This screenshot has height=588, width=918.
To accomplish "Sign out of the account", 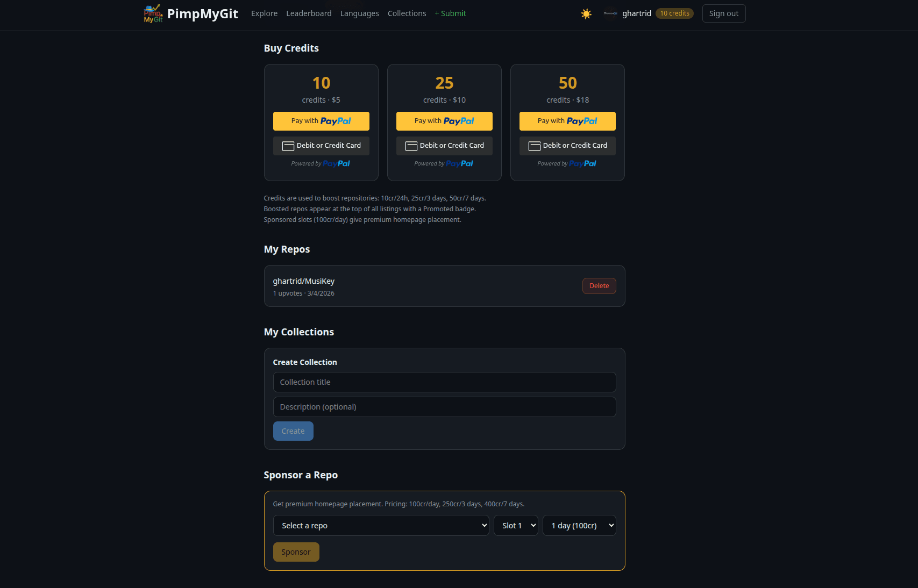I will click(723, 13).
